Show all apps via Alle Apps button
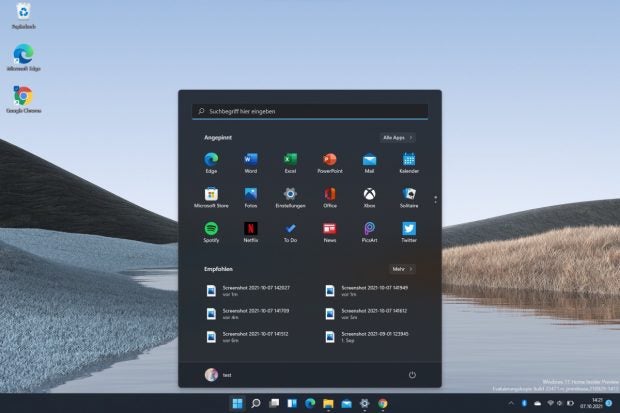Screen dimensions: 620x413 397,138
